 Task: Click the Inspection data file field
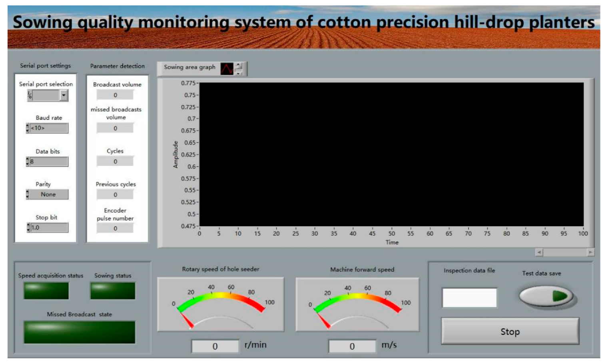(469, 298)
